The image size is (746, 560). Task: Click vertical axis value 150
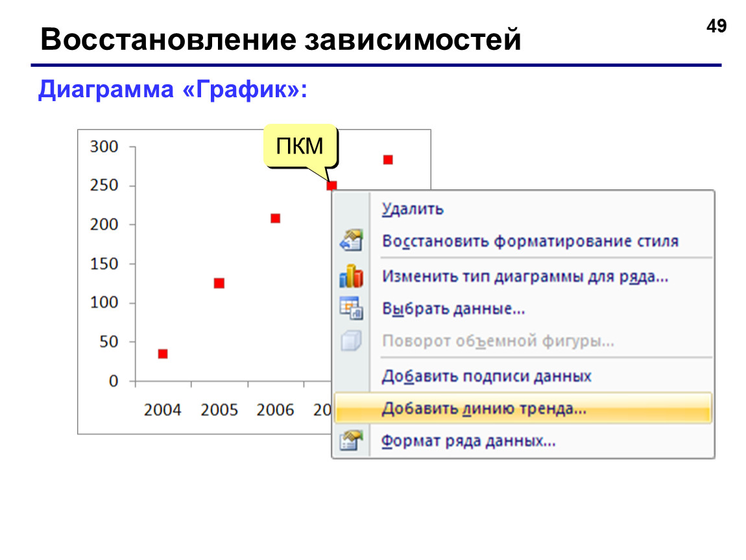coord(104,264)
